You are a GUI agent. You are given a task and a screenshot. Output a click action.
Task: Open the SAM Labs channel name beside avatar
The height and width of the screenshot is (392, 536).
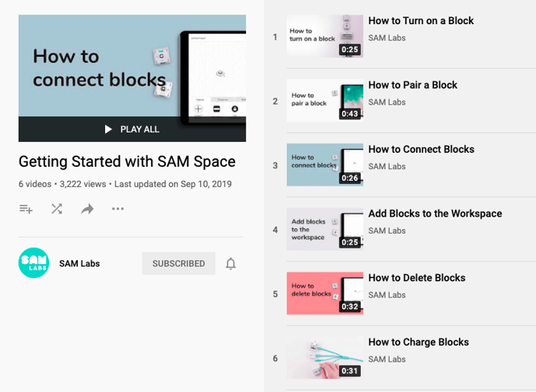coord(79,263)
